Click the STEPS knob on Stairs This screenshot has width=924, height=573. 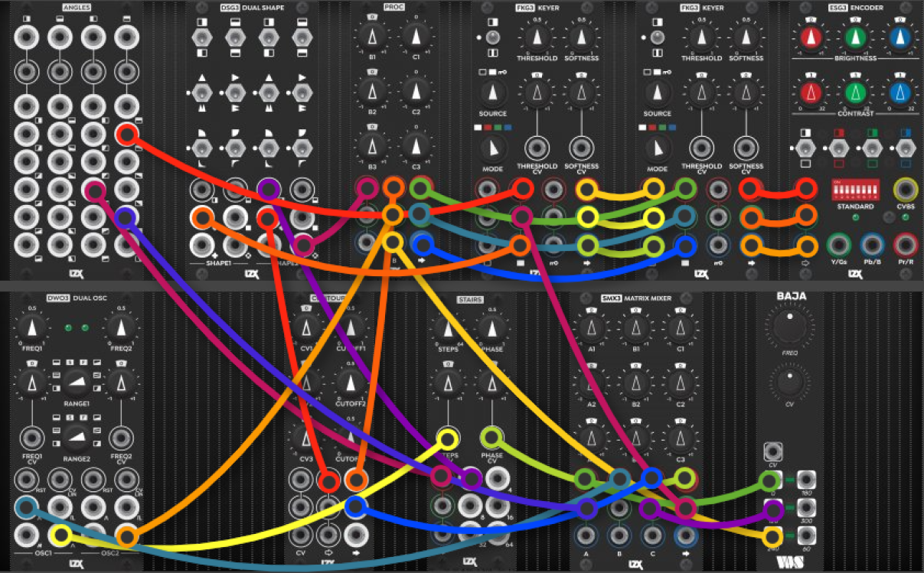click(448, 328)
